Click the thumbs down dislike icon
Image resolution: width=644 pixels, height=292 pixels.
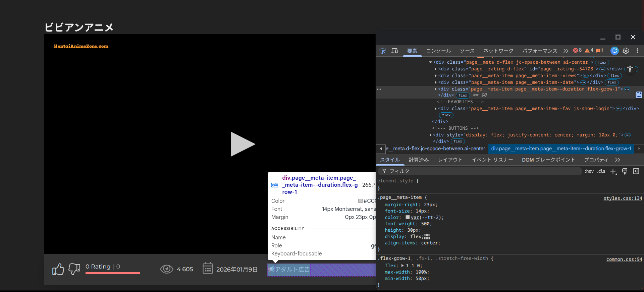[x=74, y=269]
